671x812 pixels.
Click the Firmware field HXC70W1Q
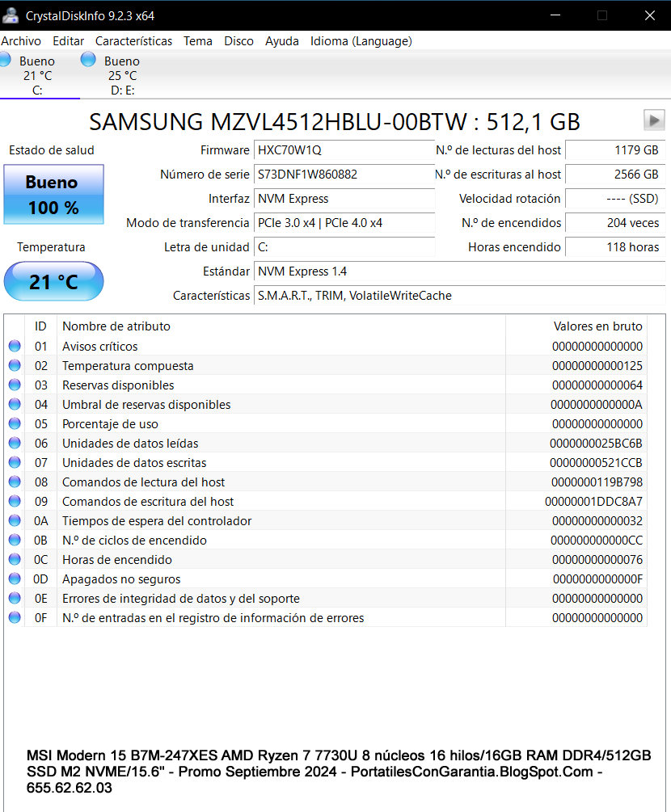point(344,150)
